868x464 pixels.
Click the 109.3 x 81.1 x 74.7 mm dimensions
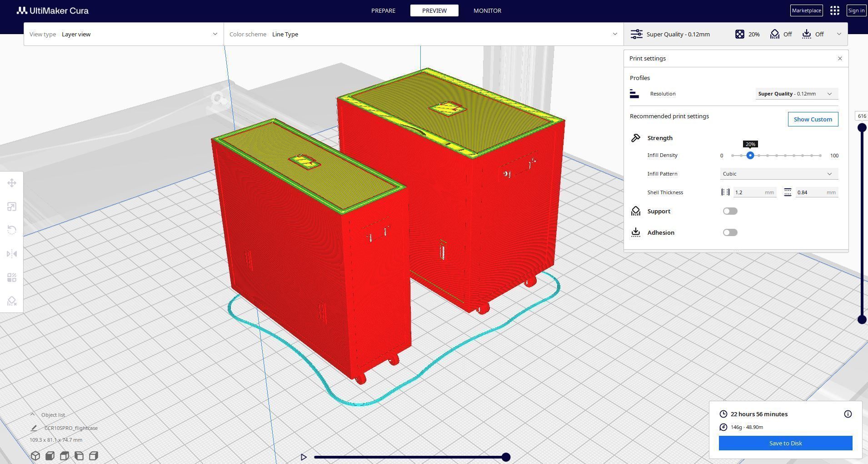tap(56, 440)
